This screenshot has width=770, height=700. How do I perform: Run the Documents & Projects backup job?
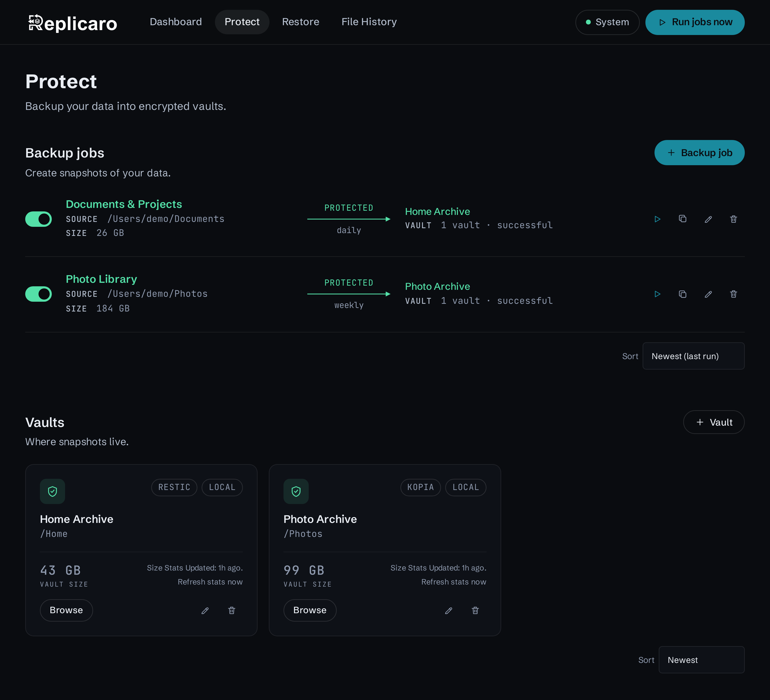(x=657, y=219)
